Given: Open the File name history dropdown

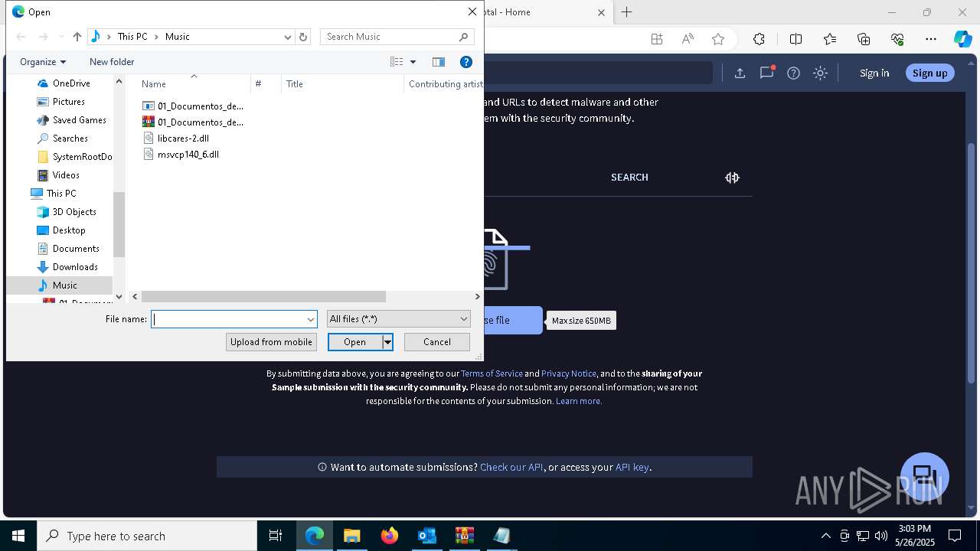Looking at the screenshot, I should pyautogui.click(x=311, y=319).
